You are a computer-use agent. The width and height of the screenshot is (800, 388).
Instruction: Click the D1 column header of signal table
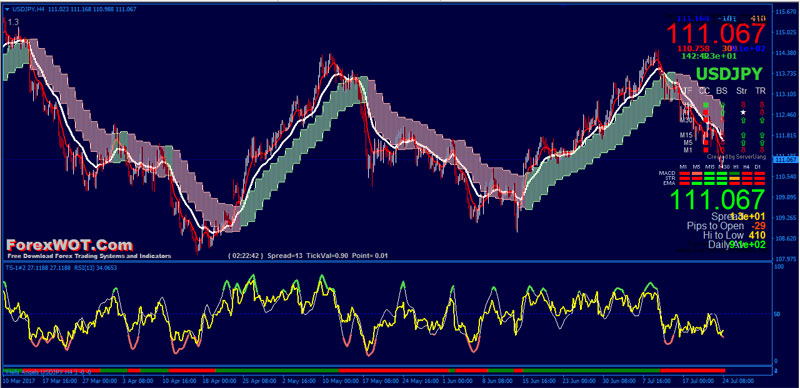tap(759, 167)
